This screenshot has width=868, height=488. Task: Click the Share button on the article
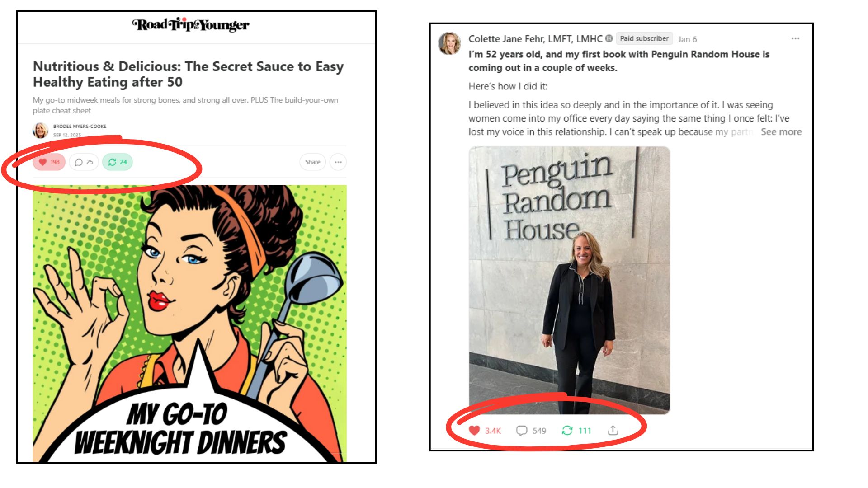(x=312, y=162)
